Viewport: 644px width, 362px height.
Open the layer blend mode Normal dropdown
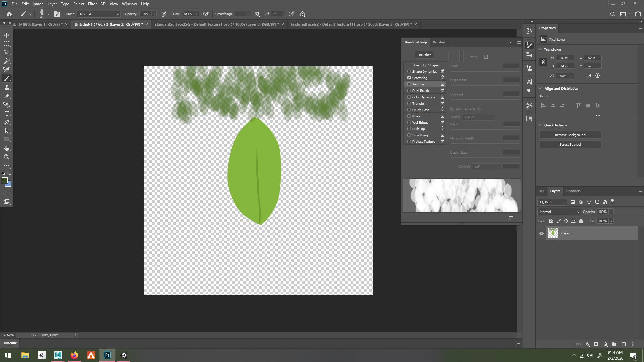click(559, 212)
